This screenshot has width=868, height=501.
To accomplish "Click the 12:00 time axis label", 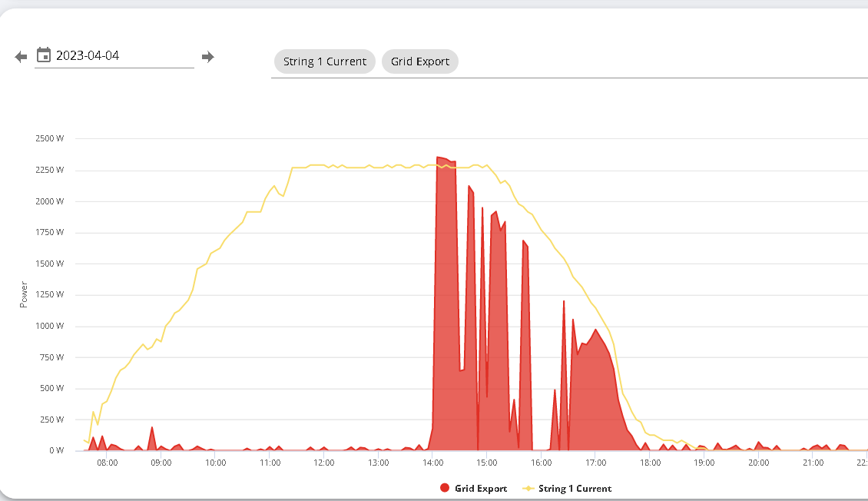I will point(324,463).
